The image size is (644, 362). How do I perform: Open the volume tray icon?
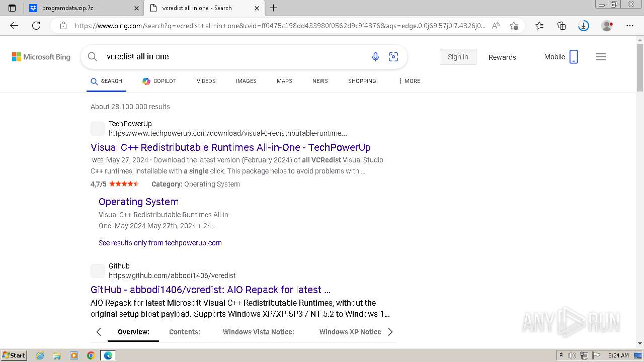click(x=572, y=355)
